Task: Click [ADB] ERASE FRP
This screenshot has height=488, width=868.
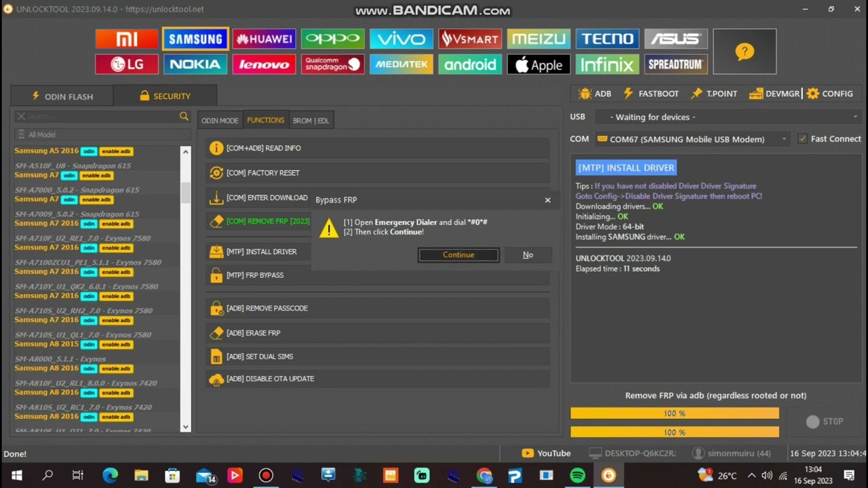Action: pyautogui.click(x=378, y=333)
